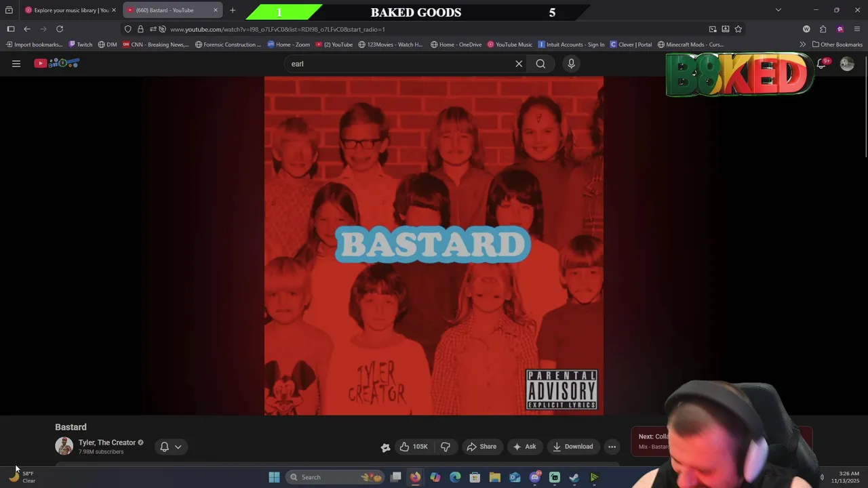Screen dimensions: 868x488
Task: Open Tyler, The Creator channel avatar
Action: [64, 446]
